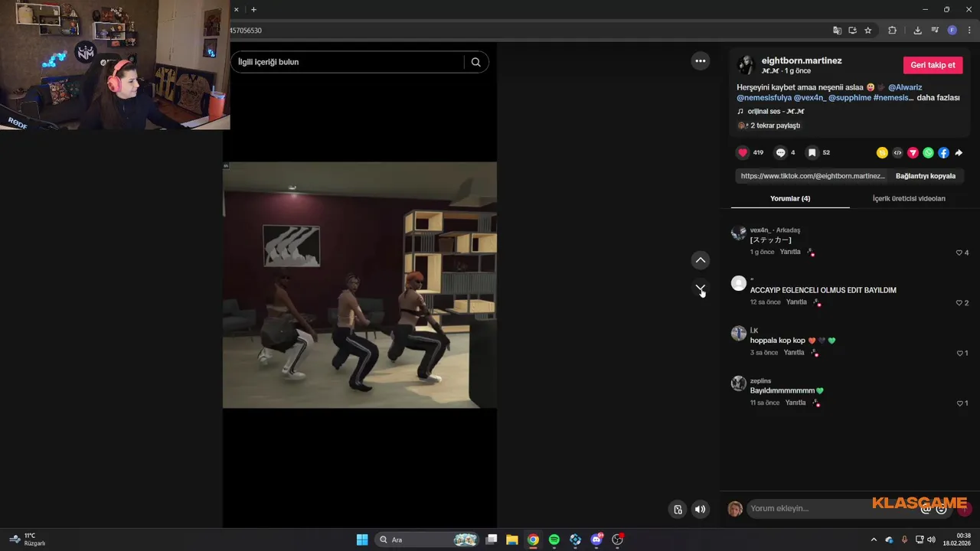
Task: Open the weather widget 11°C Rüzgarlı
Action: pyautogui.click(x=28, y=540)
